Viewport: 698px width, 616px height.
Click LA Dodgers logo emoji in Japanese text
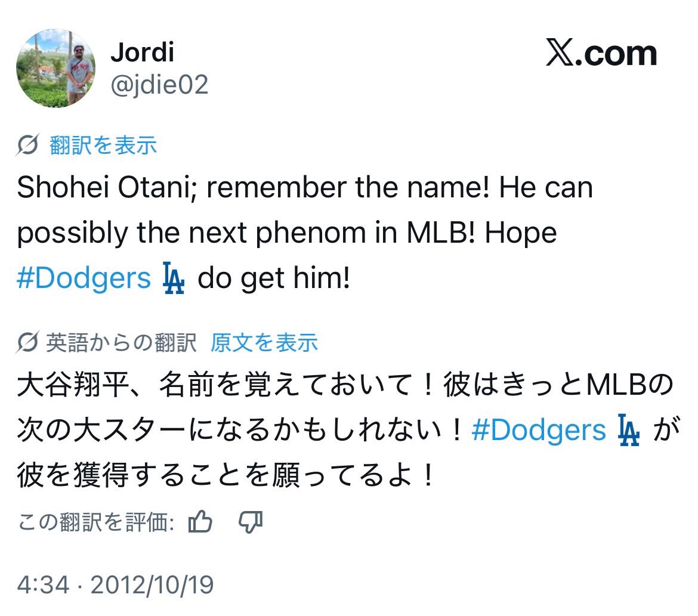pos(628,430)
